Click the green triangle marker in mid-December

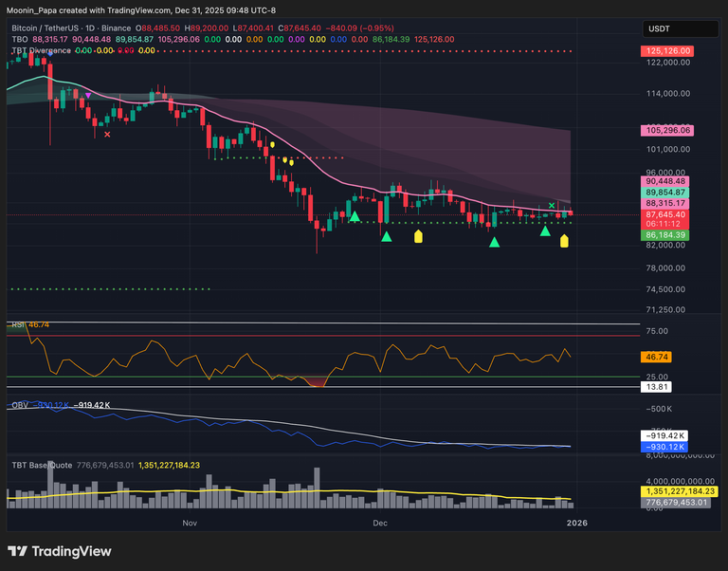tap(494, 243)
